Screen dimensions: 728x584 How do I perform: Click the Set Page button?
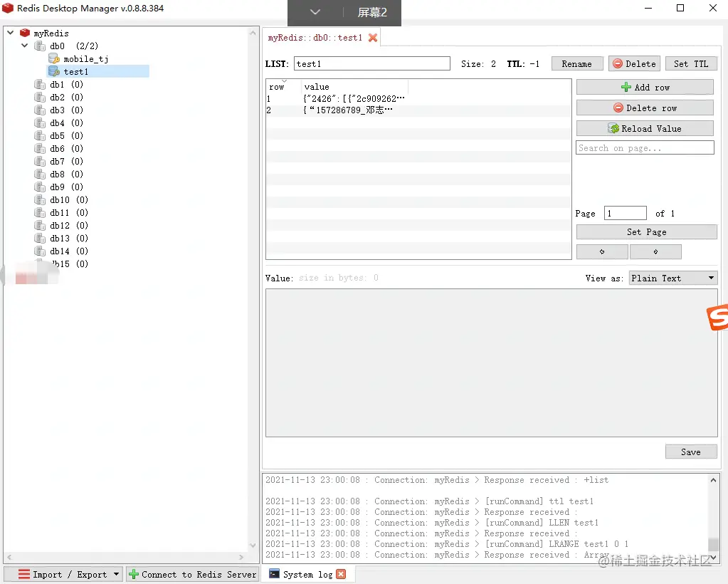point(646,232)
